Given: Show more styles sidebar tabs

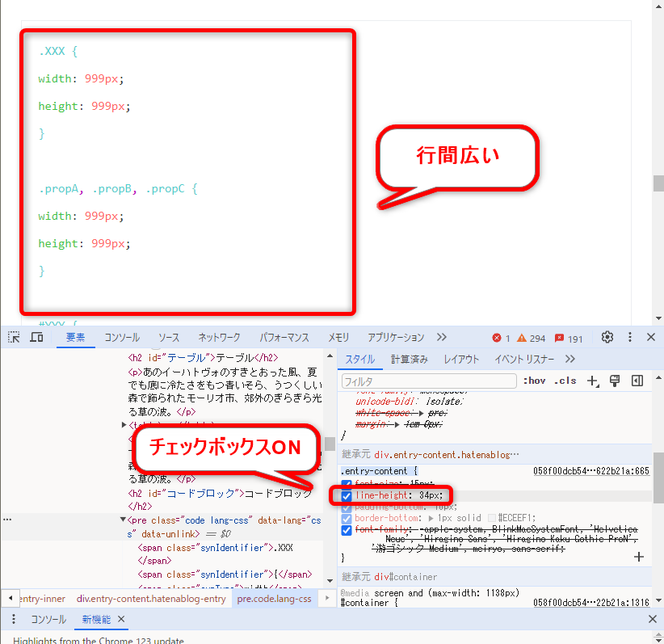Looking at the screenshot, I should [x=570, y=360].
